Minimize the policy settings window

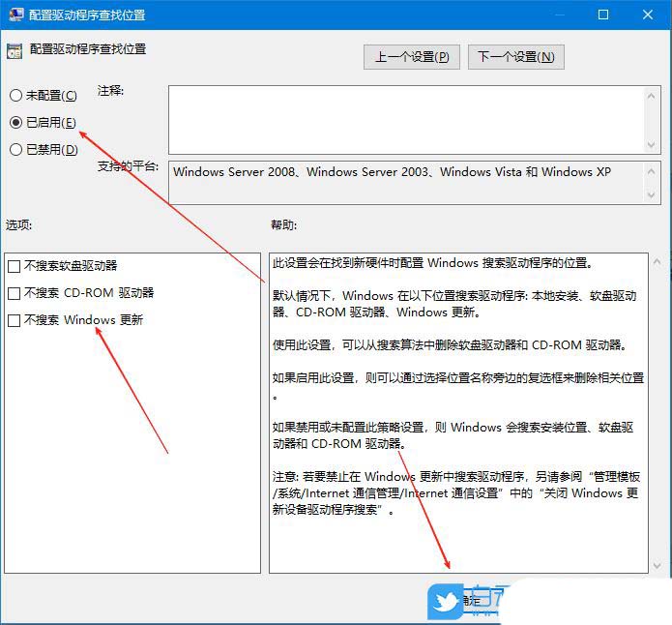pyautogui.click(x=560, y=15)
